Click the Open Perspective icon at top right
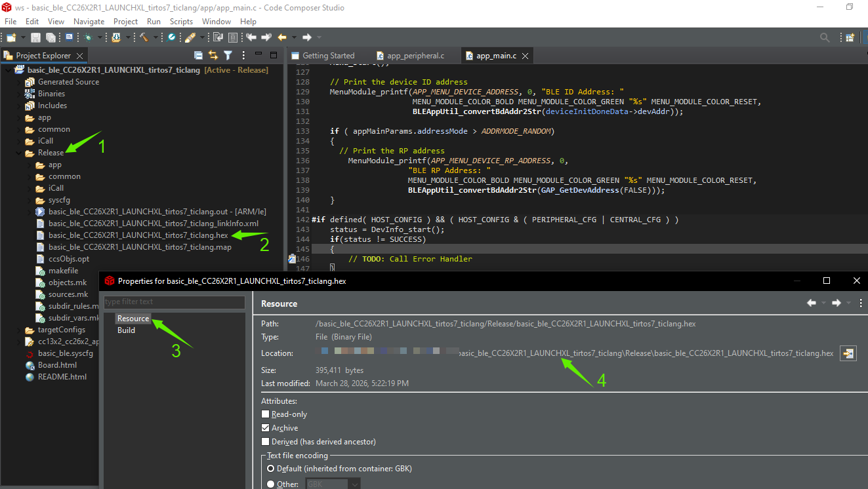The height and width of the screenshot is (489, 868). coord(850,38)
